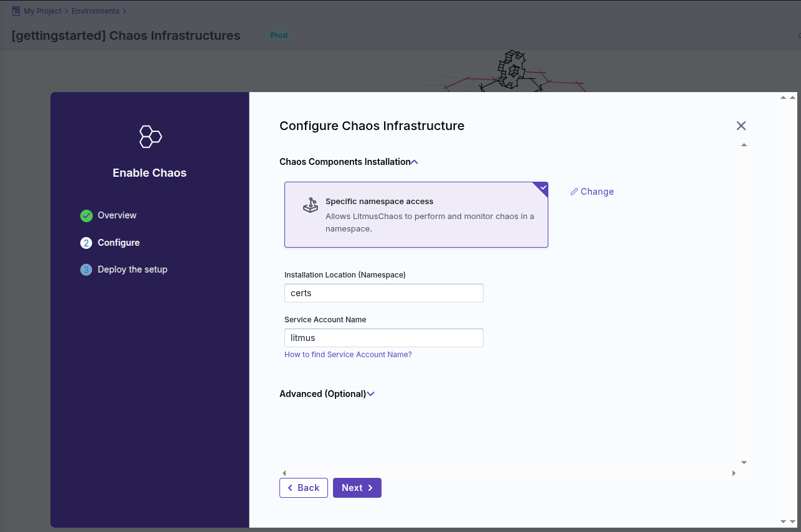This screenshot has height=532, width=801.
Task: Click the step 2 Configure number icon
Action: tap(86, 243)
